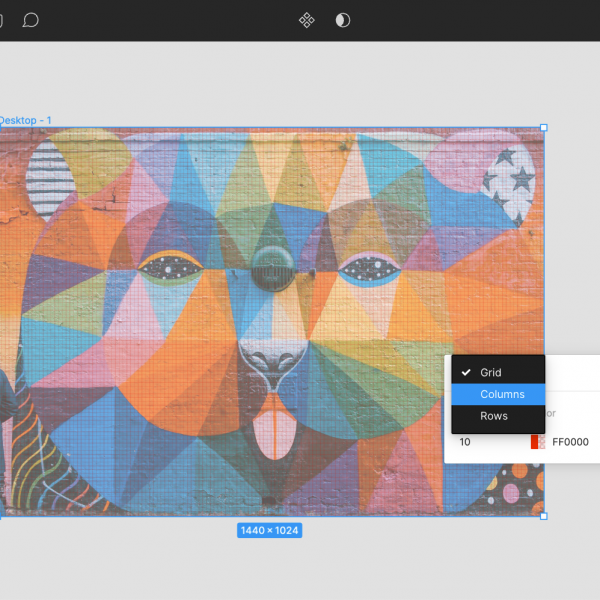Image resolution: width=600 pixels, height=600 pixels.
Task: Click the FF0000 hex color value
Action: (x=570, y=442)
